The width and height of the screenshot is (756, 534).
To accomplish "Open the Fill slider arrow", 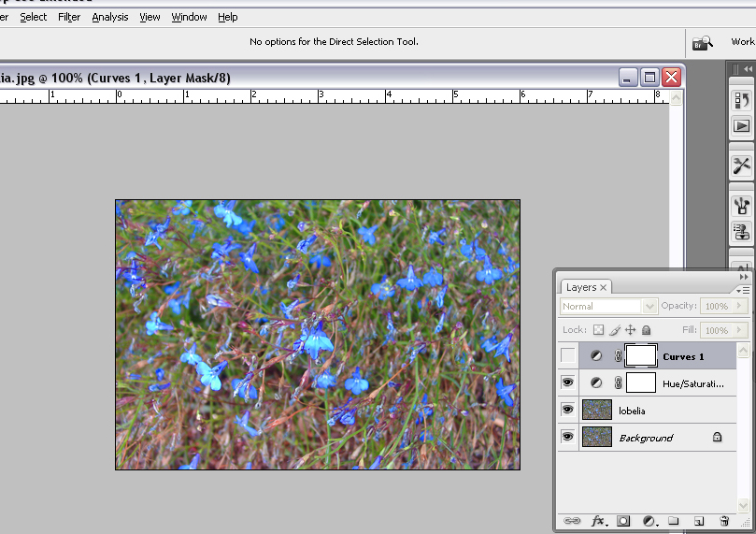I will pyautogui.click(x=740, y=330).
